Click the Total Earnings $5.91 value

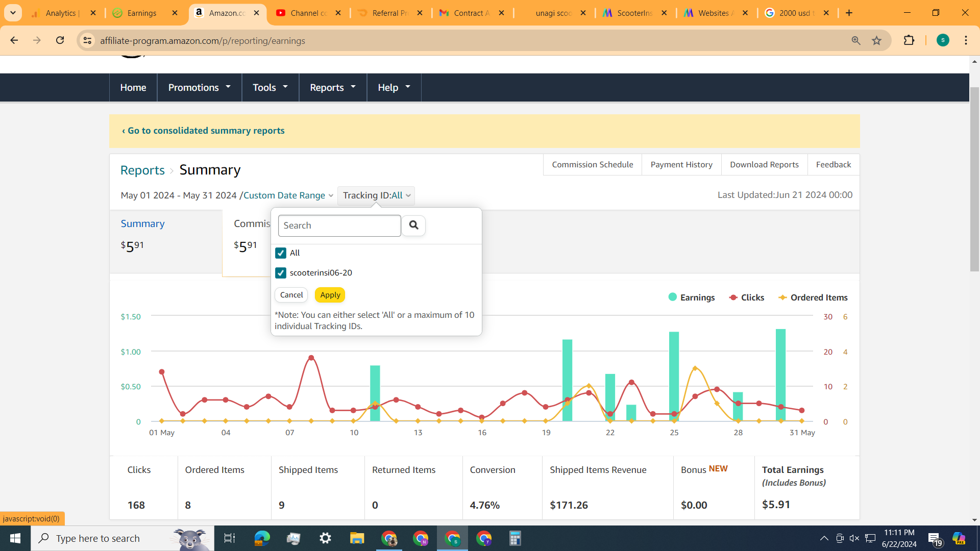pyautogui.click(x=776, y=505)
